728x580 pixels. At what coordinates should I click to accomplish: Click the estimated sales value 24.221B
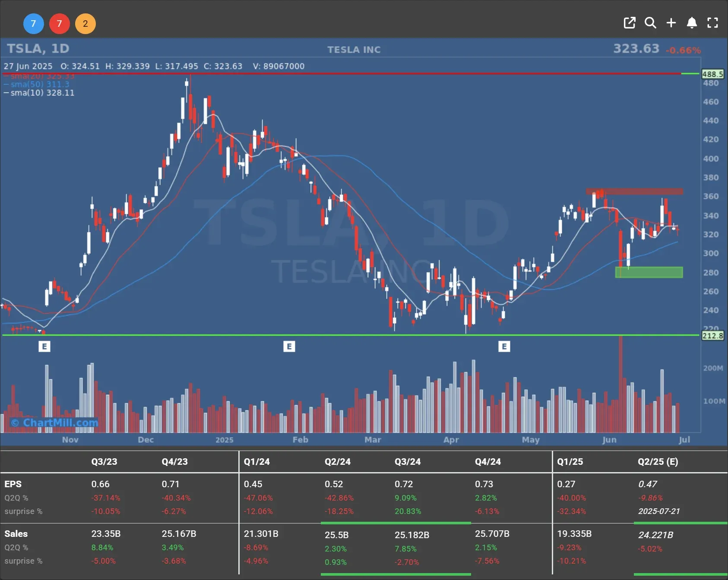655,535
